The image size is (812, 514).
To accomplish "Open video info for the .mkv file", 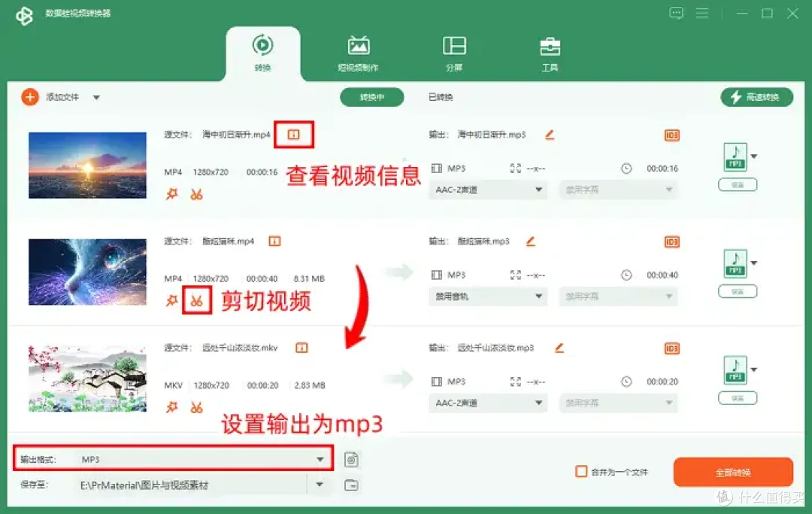I will click(x=301, y=348).
